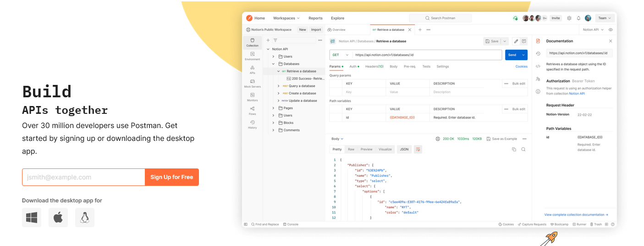Click the pencil edit icon beside Save

pos(516,41)
